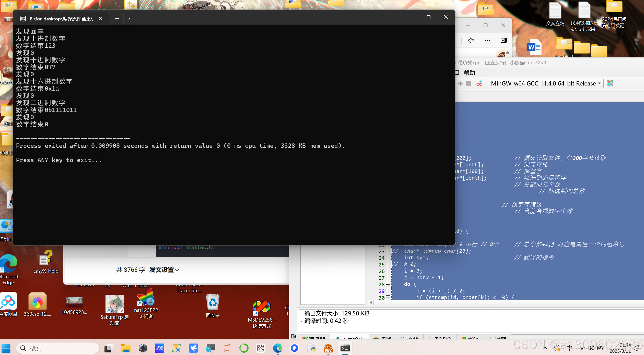Toggle the do-not-disturb notification bell
This screenshot has width=644, height=355.
(637, 348)
